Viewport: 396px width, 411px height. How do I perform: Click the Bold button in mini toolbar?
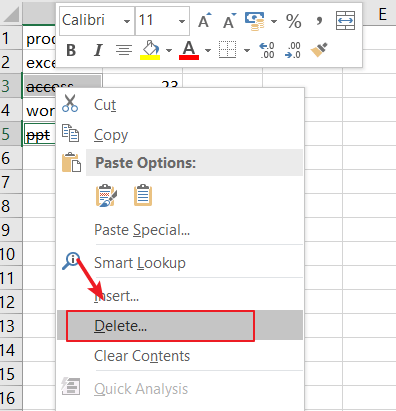coord(71,51)
